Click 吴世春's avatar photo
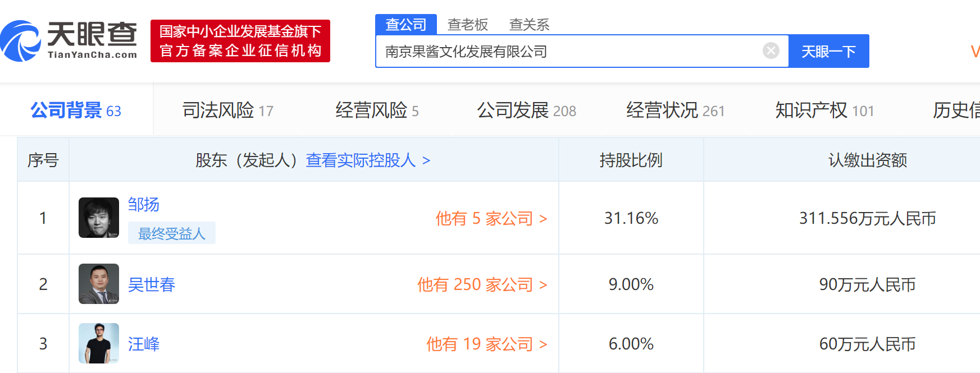The width and height of the screenshot is (980, 373). click(99, 284)
